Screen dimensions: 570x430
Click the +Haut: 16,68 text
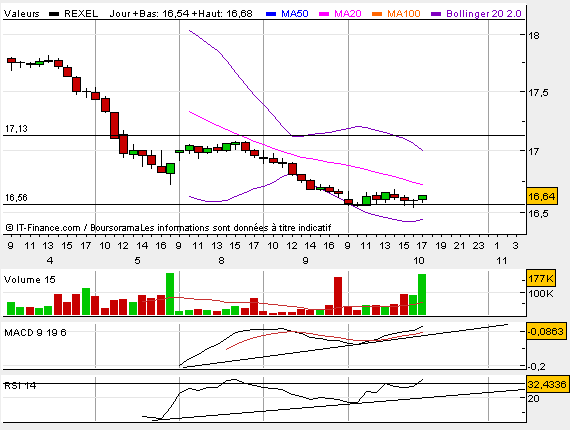(x=222, y=14)
